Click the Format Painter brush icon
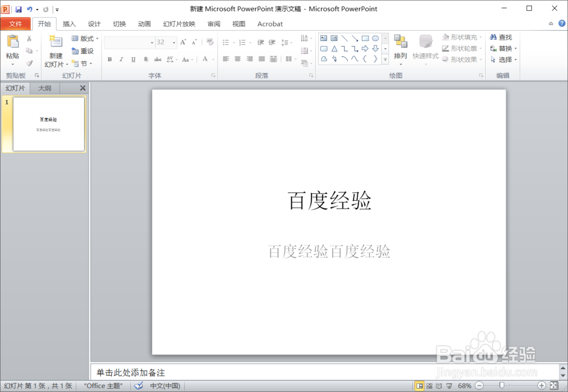Image resolution: width=568 pixels, height=392 pixels. tap(30, 64)
